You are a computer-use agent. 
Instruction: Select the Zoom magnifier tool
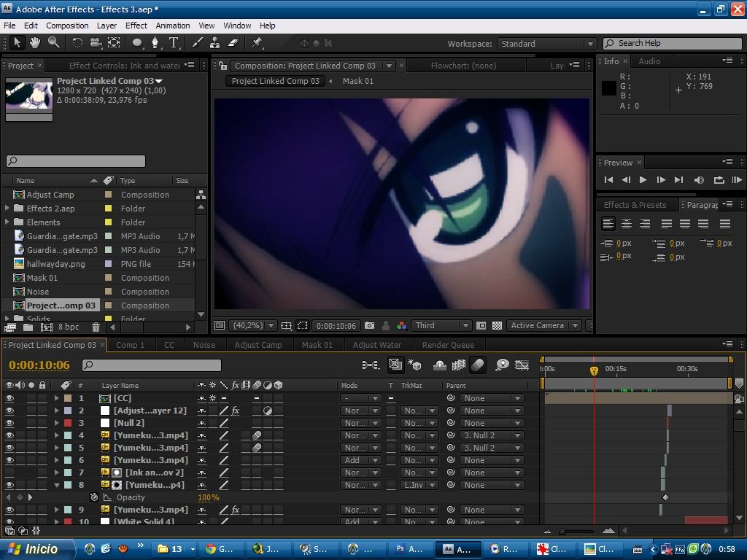tap(54, 43)
